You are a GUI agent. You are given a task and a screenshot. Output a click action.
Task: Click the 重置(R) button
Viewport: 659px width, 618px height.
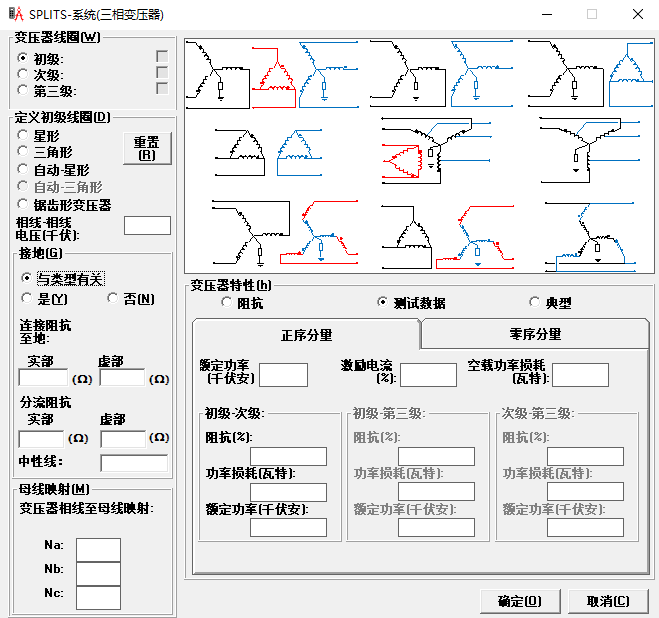(146, 148)
